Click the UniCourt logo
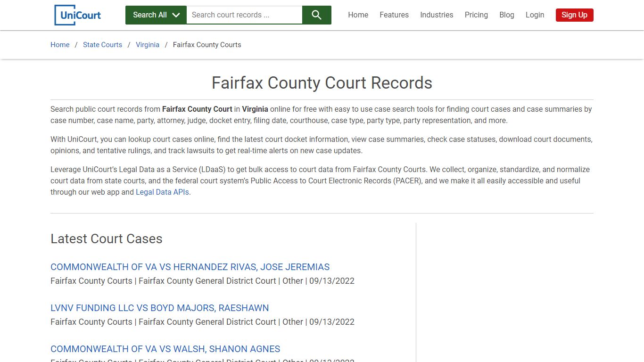The image size is (644, 362). [78, 15]
